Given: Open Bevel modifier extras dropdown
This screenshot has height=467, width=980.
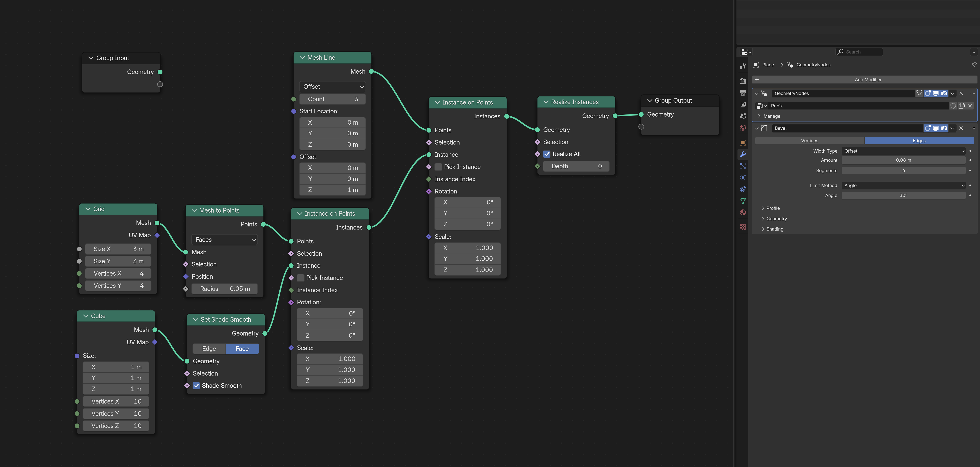Looking at the screenshot, I should (x=953, y=128).
